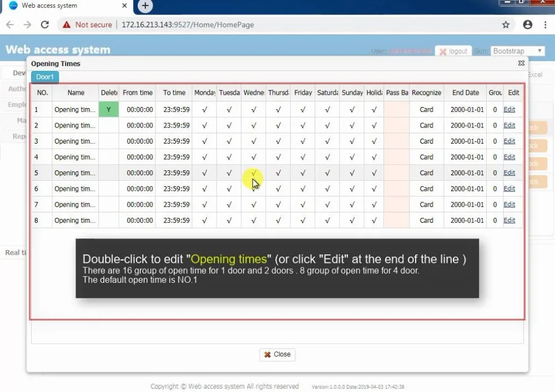This screenshot has height=392, width=555.
Task: Click Holiday checkmark in row 8
Action: [x=374, y=221]
